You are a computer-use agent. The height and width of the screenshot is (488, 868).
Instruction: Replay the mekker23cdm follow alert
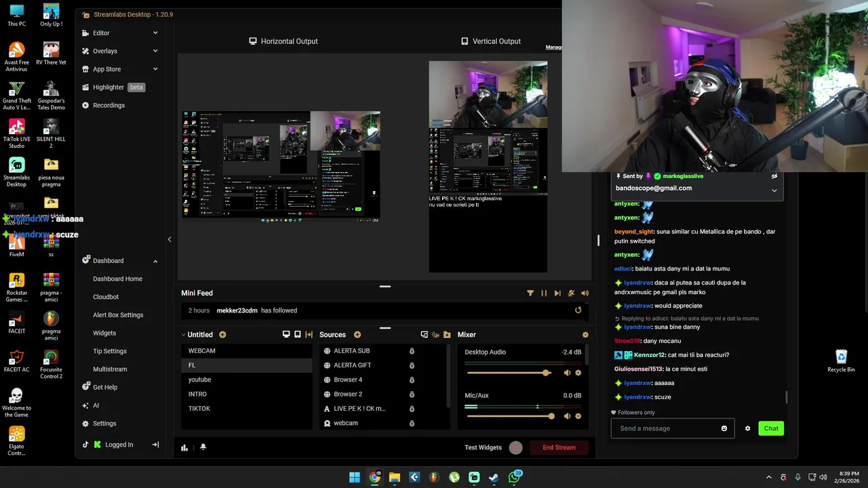(x=578, y=310)
